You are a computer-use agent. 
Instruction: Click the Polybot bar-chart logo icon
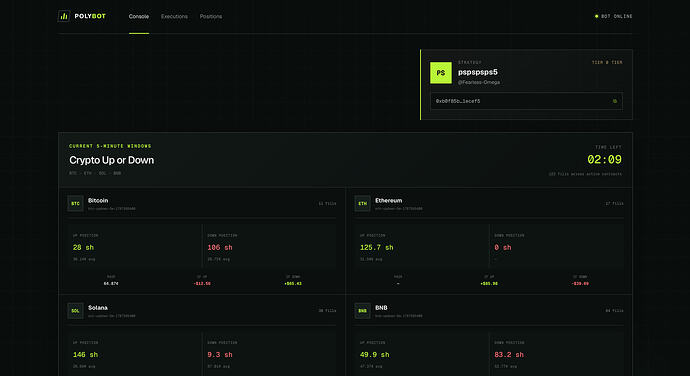point(64,16)
